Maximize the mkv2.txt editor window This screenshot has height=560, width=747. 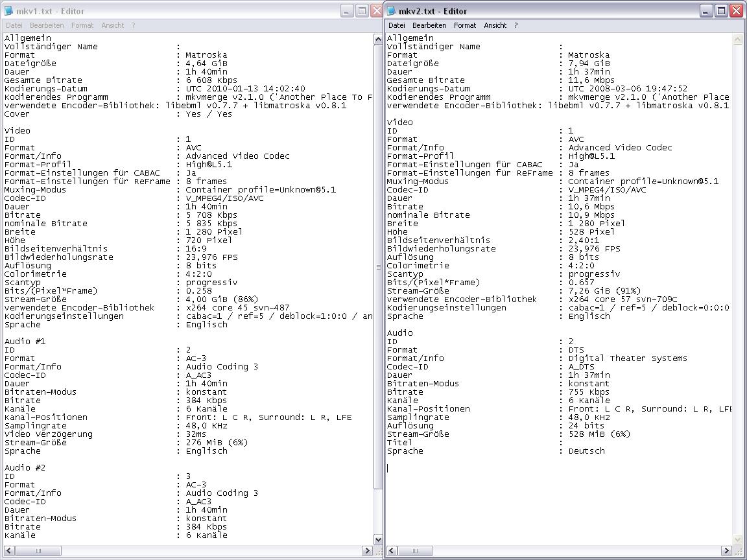721,11
